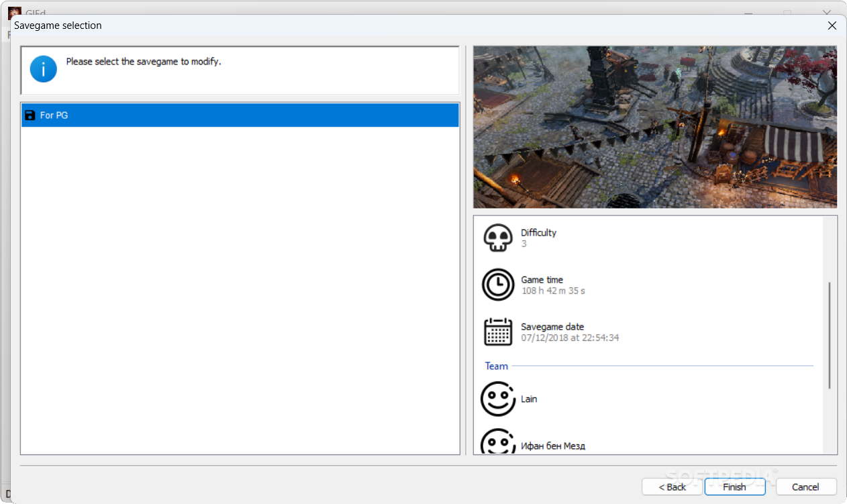Click the savegame screenshot preview image
The width and height of the screenshot is (847, 504).
[655, 127]
